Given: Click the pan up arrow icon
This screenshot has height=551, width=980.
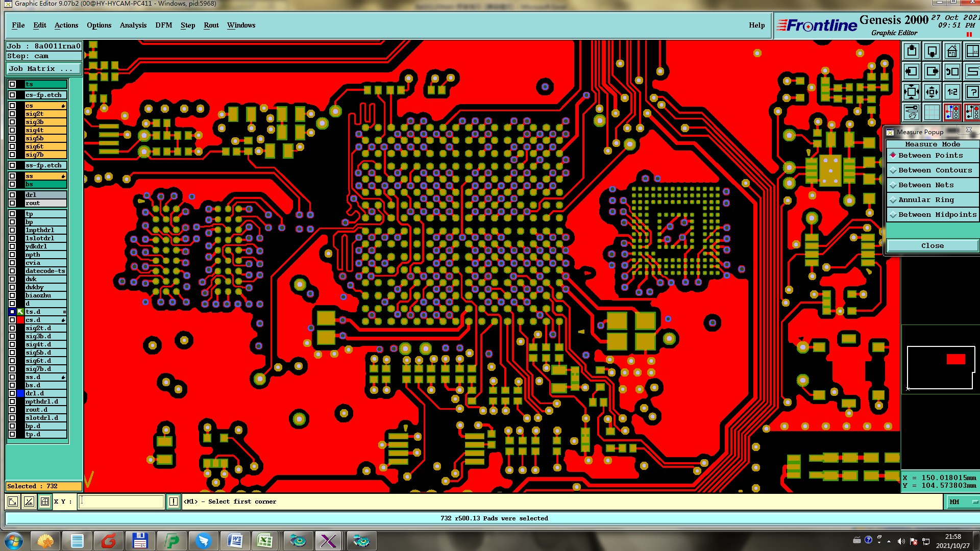Looking at the screenshot, I should [912, 52].
